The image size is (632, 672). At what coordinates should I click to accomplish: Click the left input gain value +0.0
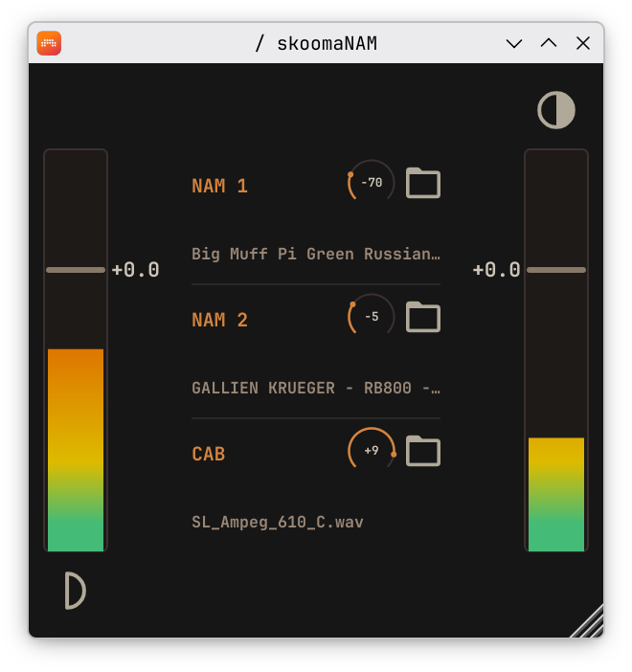(x=135, y=270)
